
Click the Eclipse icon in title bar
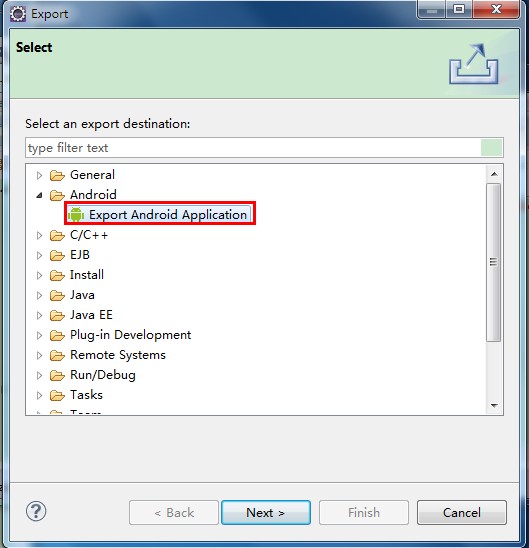[18, 14]
